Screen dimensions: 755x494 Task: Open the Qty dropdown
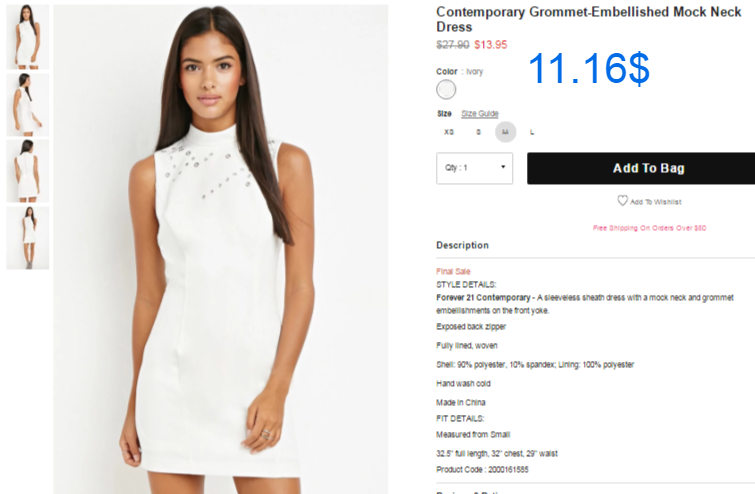tap(474, 168)
